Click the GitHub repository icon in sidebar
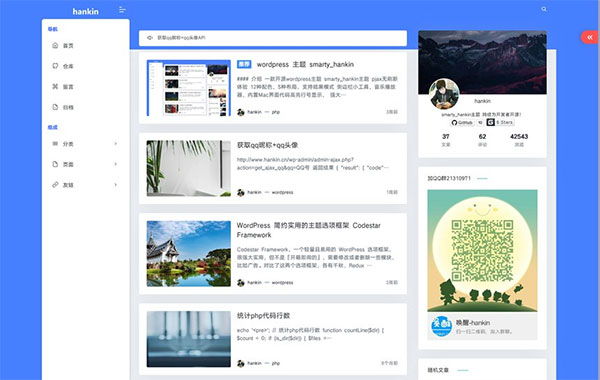 pyautogui.click(x=55, y=66)
